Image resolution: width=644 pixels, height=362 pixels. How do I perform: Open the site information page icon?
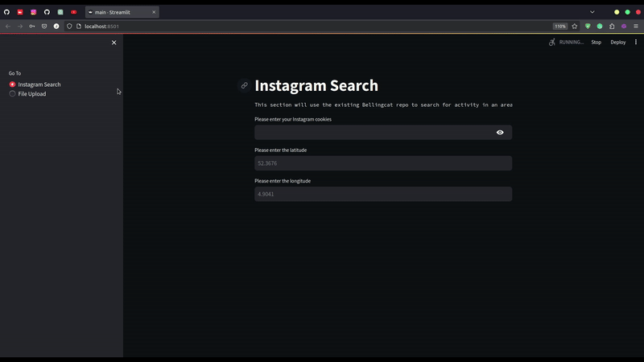pos(79,27)
